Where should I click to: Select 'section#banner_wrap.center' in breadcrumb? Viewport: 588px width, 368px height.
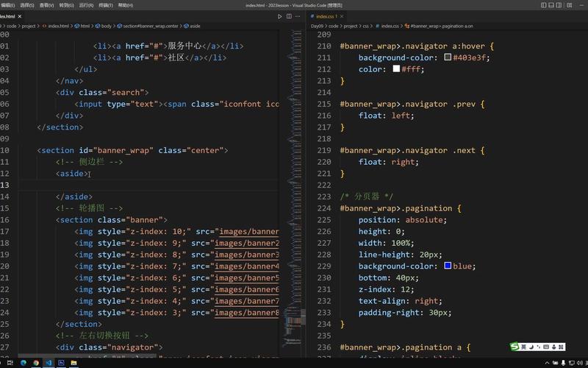(x=151, y=26)
